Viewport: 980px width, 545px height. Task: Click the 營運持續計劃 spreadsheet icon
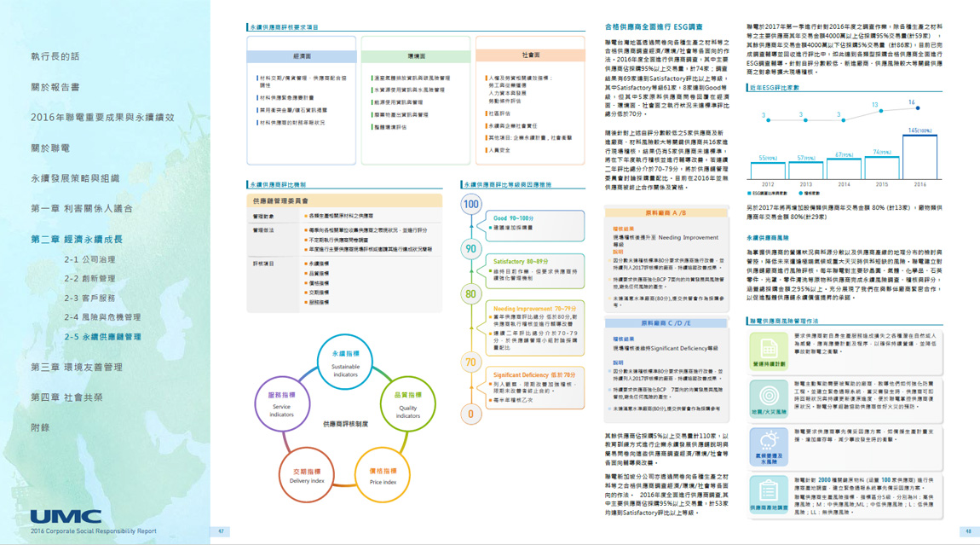pyautogui.click(x=769, y=351)
